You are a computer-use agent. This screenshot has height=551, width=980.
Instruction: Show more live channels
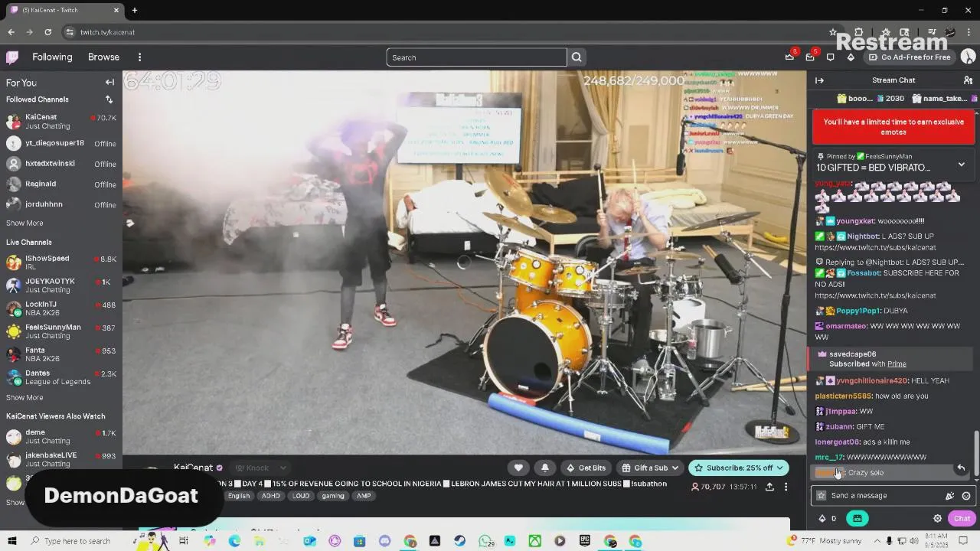[x=24, y=398]
